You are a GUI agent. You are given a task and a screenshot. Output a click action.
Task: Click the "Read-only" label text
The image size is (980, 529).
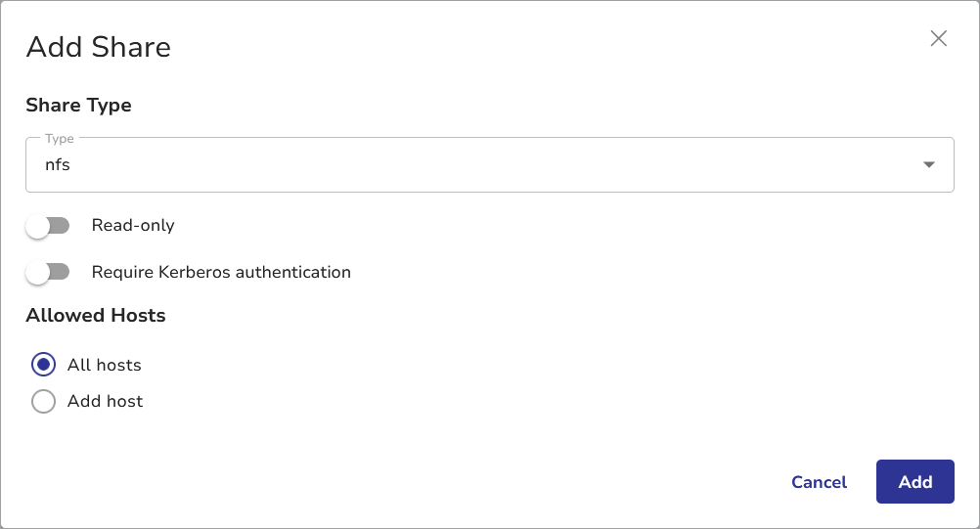pyautogui.click(x=133, y=225)
